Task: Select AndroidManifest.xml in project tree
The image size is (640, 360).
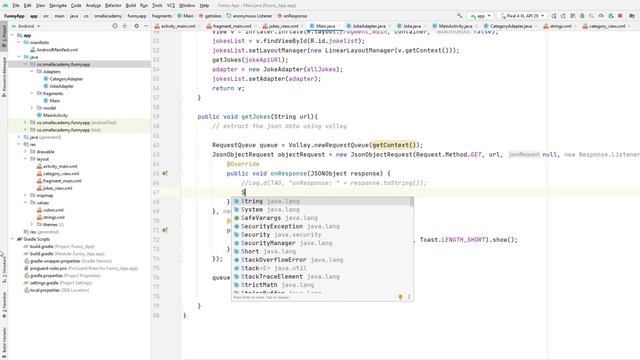Action: [57, 50]
